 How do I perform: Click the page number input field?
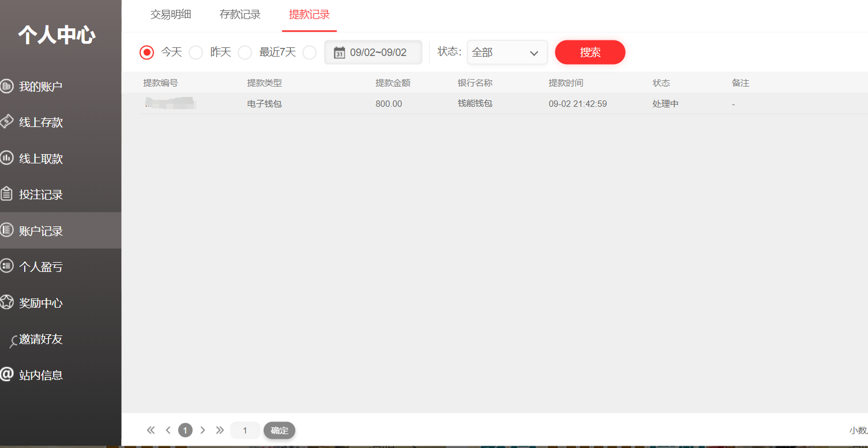coord(245,430)
